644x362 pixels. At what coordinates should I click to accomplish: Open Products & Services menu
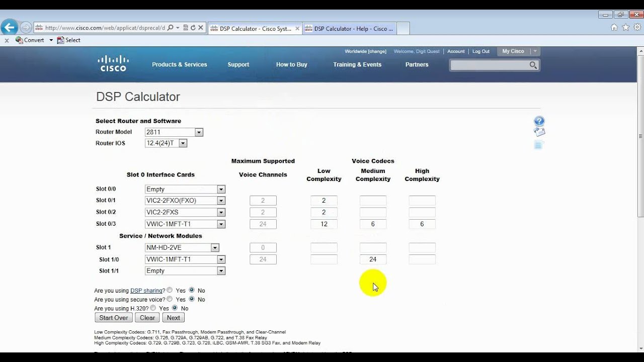(180, 64)
